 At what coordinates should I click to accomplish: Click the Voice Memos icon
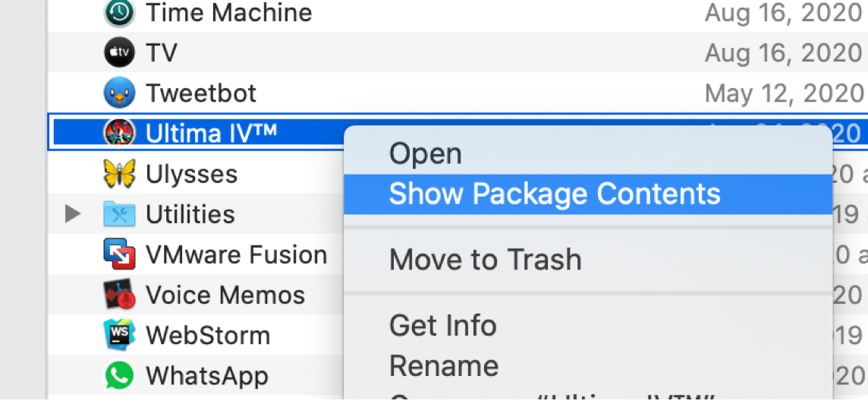[x=119, y=295]
